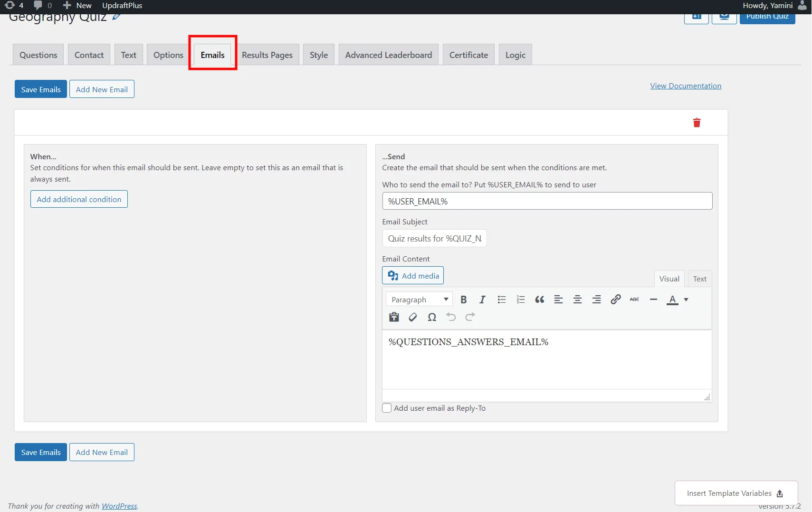Delete this email rule via trash icon
The width and height of the screenshot is (812, 512).
(697, 123)
